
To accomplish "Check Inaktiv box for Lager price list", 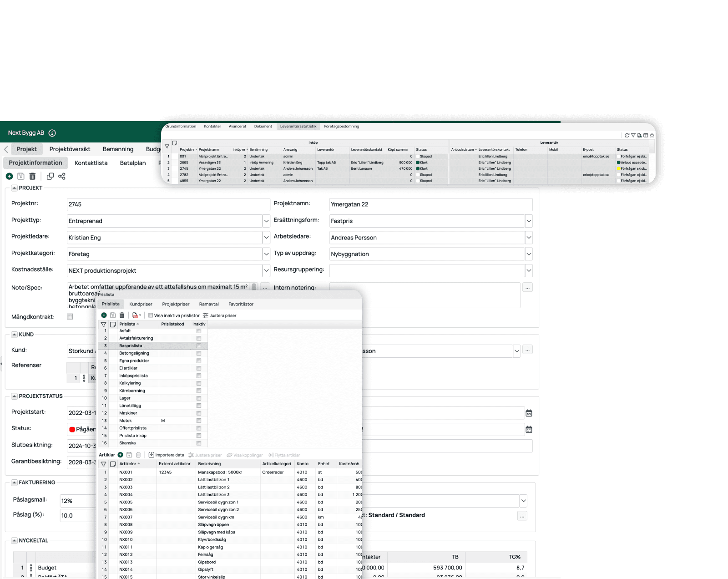I will [199, 398].
